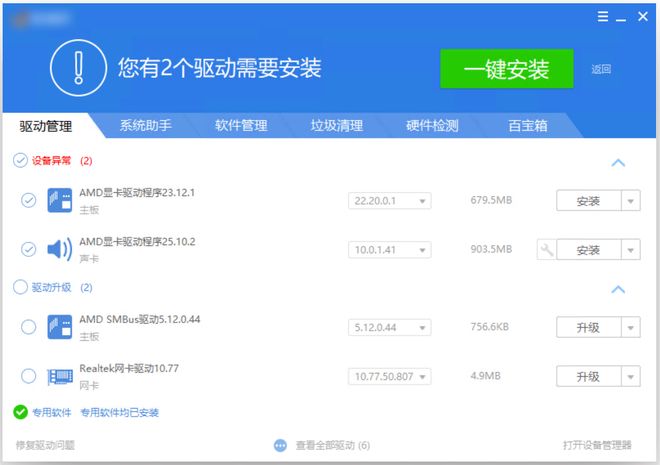Upgrade Realtek网卡驱动 with 升级 button

(588, 376)
